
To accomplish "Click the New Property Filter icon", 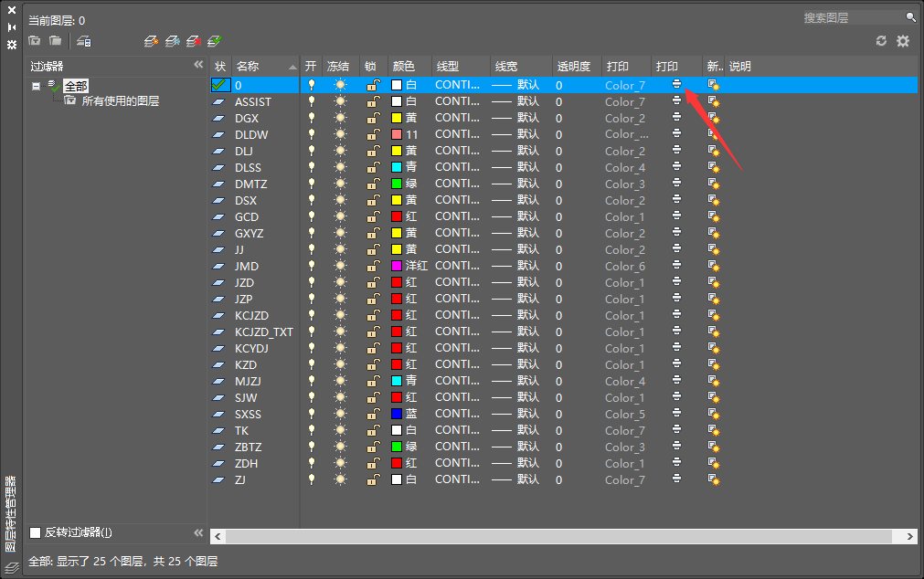I will pyautogui.click(x=35, y=41).
